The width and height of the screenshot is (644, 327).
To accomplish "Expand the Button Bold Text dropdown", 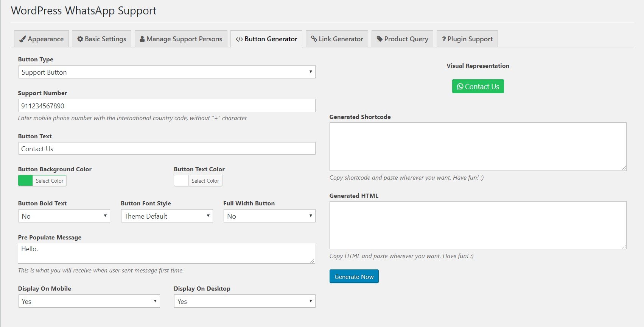I will [64, 216].
